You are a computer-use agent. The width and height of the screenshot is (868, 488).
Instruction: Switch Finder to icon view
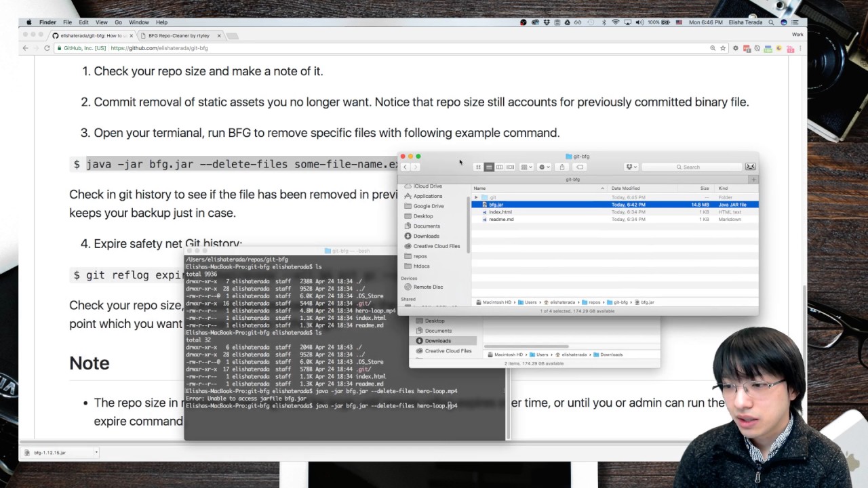click(478, 167)
